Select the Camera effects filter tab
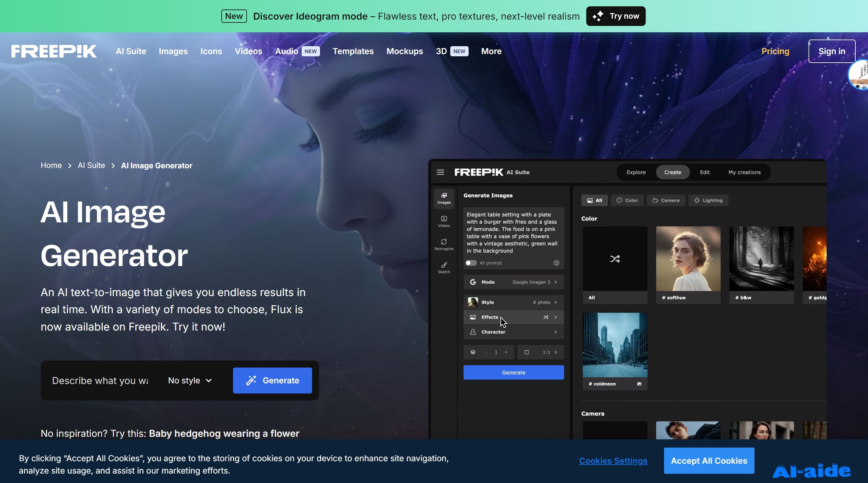This screenshot has height=483, width=868. coord(666,200)
